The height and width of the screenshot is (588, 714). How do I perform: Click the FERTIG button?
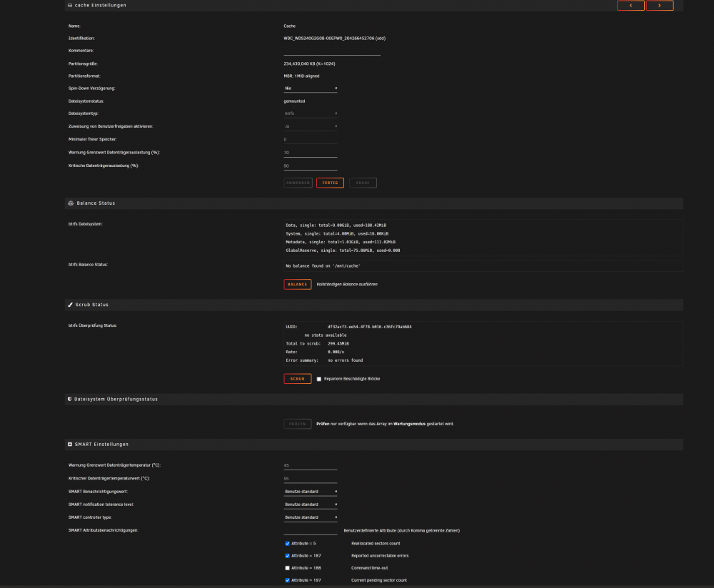pyautogui.click(x=330, y=183)
